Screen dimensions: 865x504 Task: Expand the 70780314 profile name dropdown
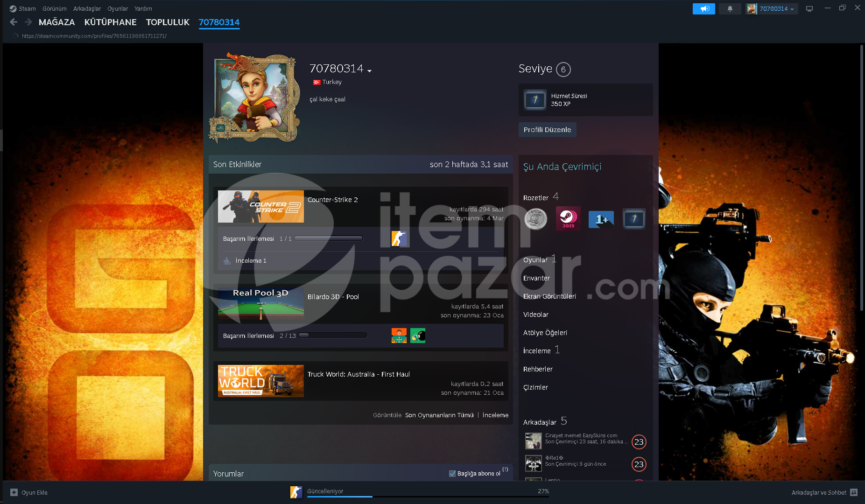coord(369,71)
